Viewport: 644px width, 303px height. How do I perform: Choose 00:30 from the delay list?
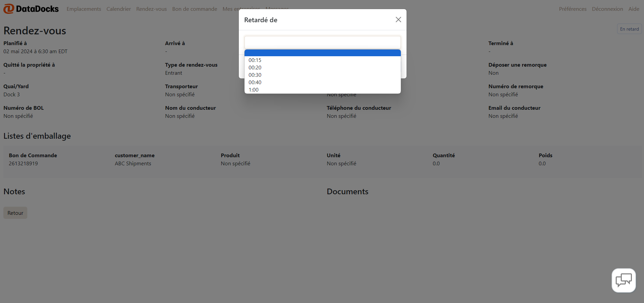click(322, 75)
